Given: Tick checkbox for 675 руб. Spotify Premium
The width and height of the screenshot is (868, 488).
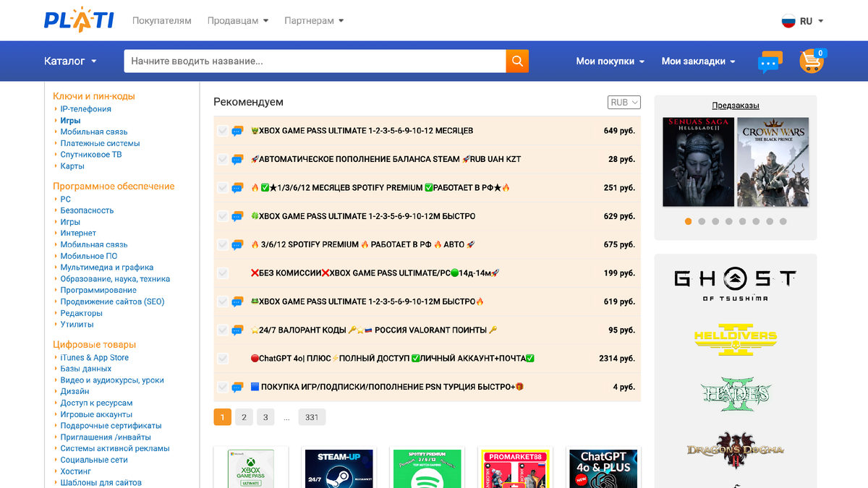Looking at the screenshot, I should 223,244.
